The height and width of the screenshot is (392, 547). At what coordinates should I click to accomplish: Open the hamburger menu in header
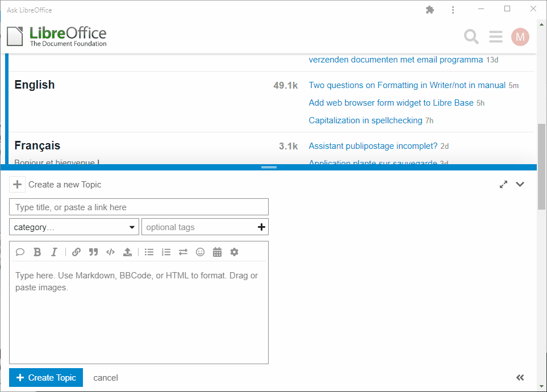496,37
